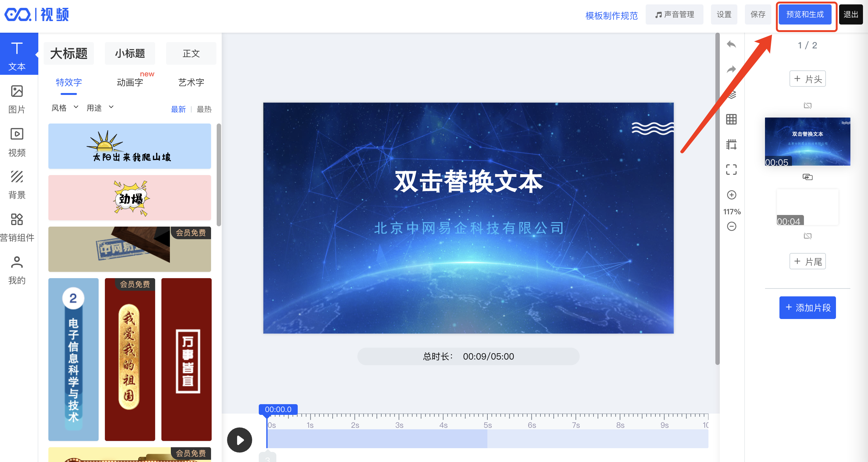
Task: Sort text effects by 最新
Action: tap(178, 109)
